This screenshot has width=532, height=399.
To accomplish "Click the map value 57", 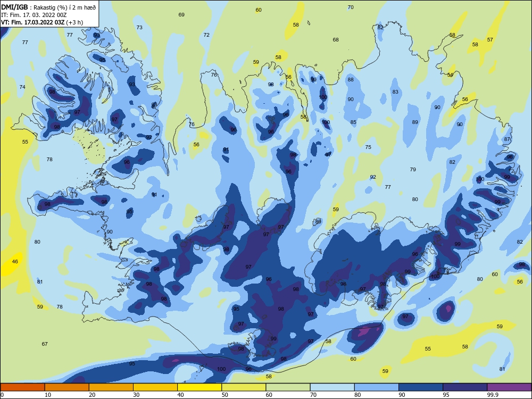I will [x=490, y=40].
